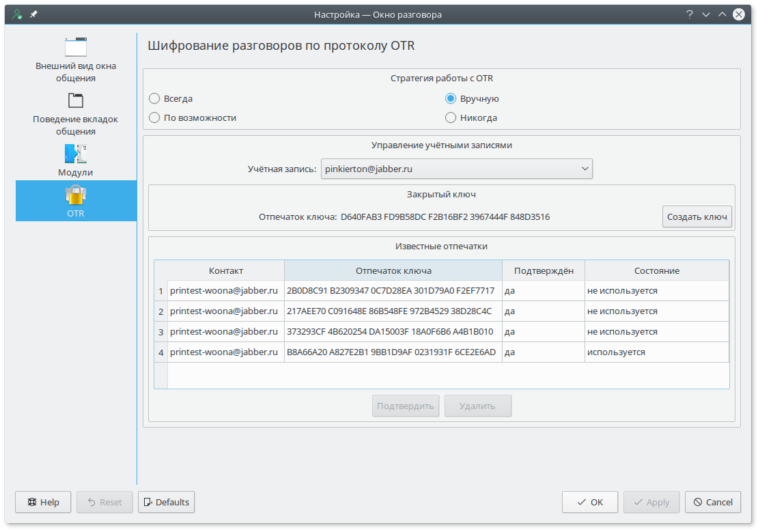760x532 pixels.
Task: Select the OTR padlock settings page
Action: point(76,201)
